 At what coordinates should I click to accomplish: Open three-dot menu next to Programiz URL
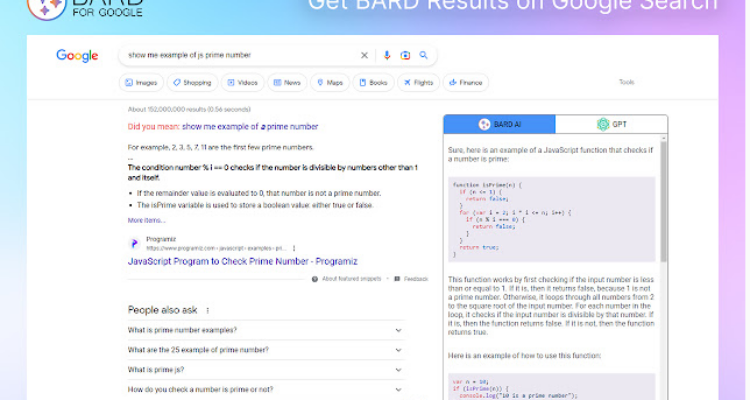293,247
